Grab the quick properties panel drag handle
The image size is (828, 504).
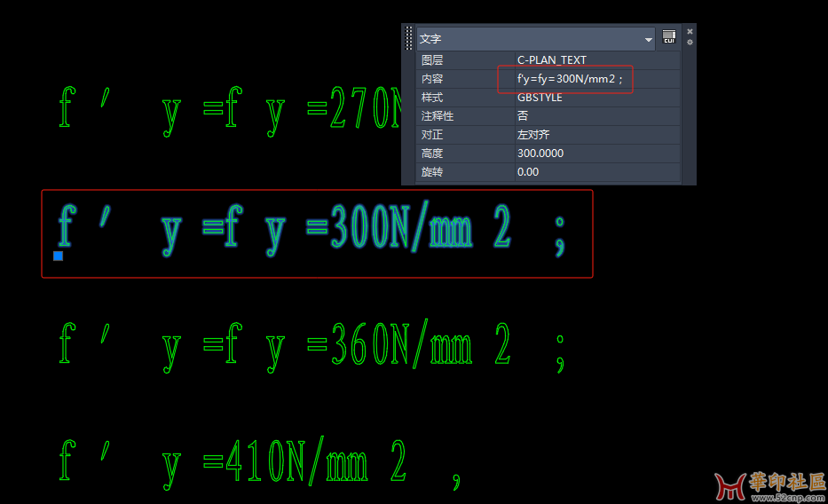[408, 38]
